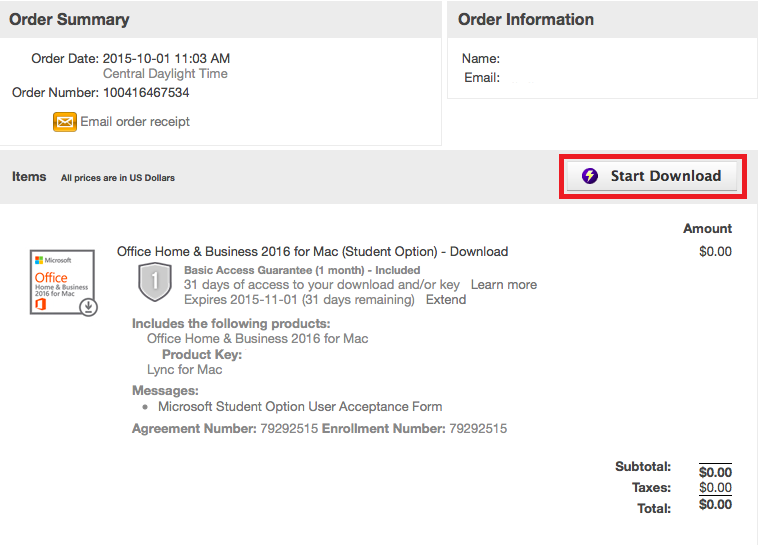Click the All prices are in US Dollars note
This screenshot has height=545, width=762.
[118, 178]
